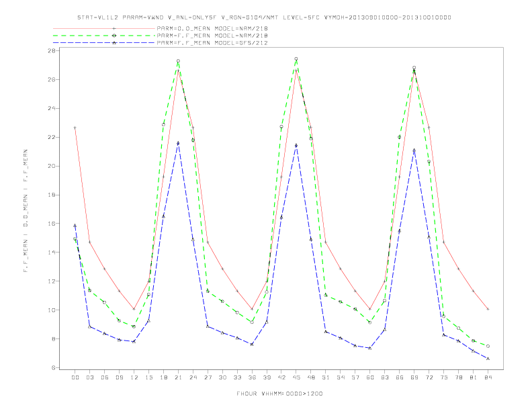Click the red plus marker at hour 84
The image size is (532, 411).
pyautogui.click(x=488, y=309)
